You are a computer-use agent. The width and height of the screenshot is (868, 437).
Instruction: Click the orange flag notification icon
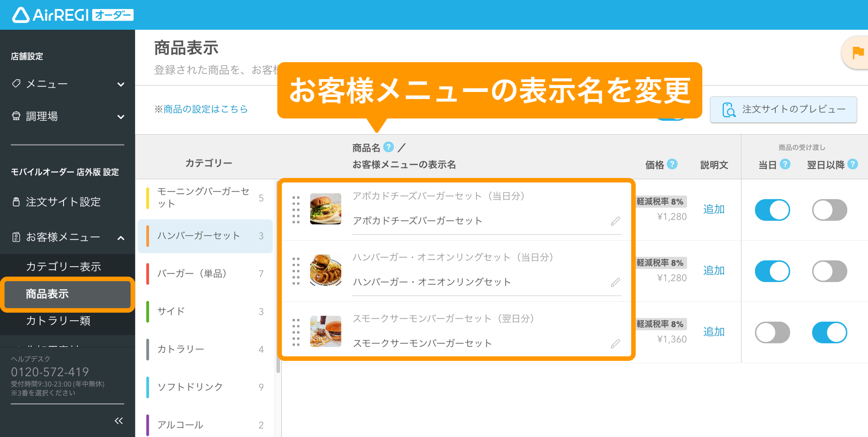pyautogui.click(x=858, y=53)
